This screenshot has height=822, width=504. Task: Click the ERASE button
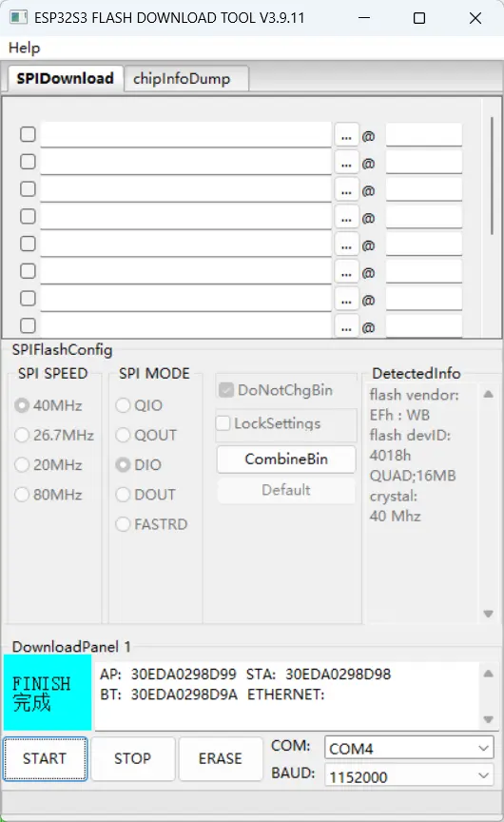221,758
